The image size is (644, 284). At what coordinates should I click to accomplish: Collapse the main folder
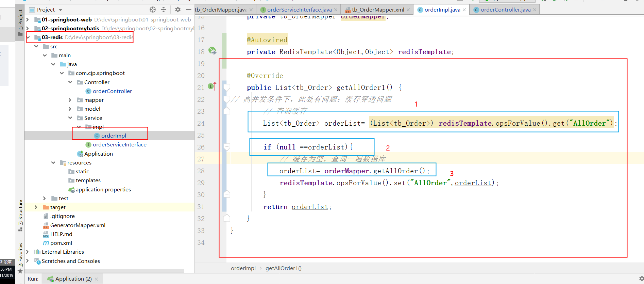45,56
